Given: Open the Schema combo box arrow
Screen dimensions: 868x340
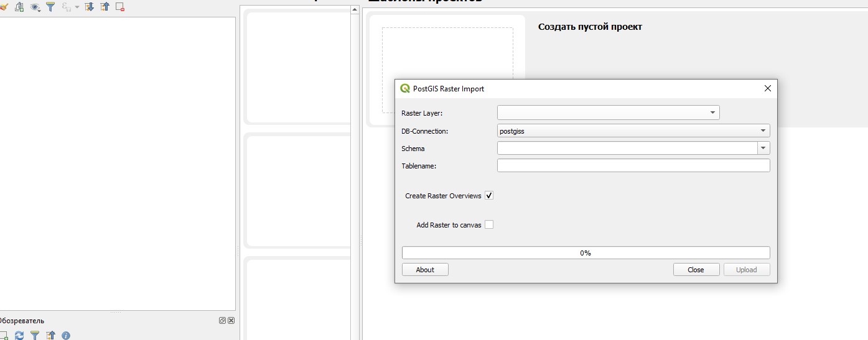Looking at the screenshot, I should (763, 148).
